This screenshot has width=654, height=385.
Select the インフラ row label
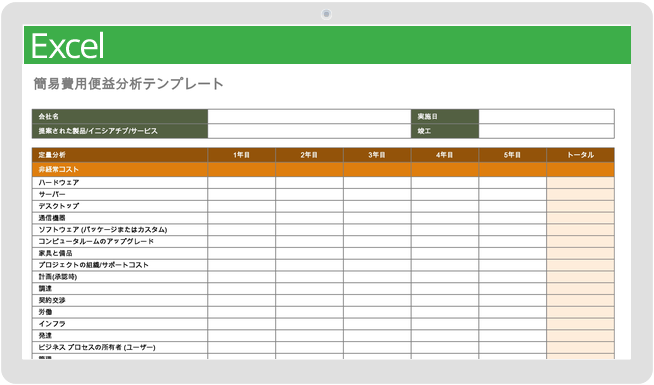(120, 324)
